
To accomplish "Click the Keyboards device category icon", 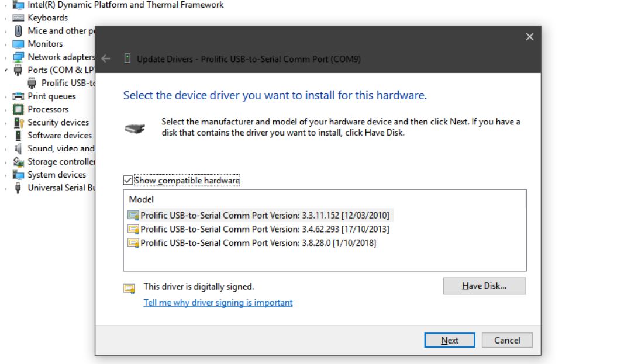I will [18, 18].
